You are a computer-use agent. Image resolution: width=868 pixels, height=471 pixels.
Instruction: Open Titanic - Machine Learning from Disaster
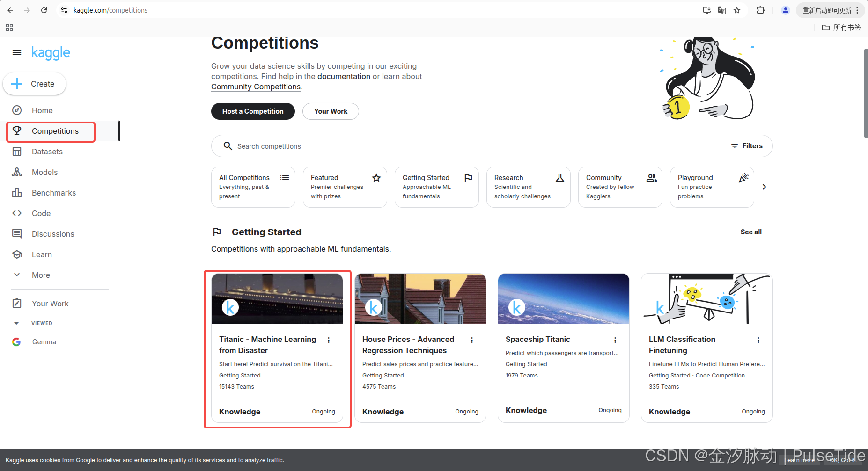tap(267, 345)
